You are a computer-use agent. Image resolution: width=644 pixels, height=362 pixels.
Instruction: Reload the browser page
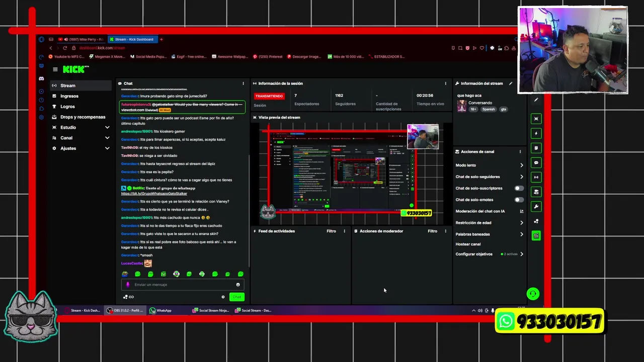click(65, 48)
